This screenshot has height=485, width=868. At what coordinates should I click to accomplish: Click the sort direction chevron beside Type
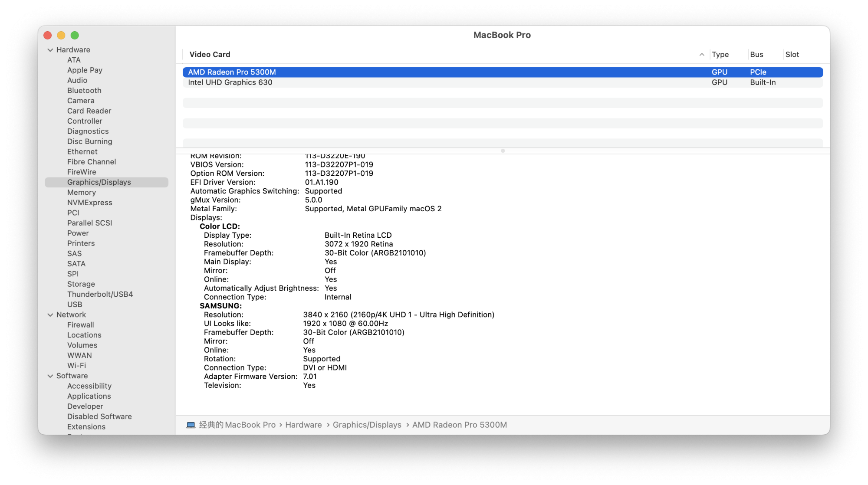click(702, 55)
